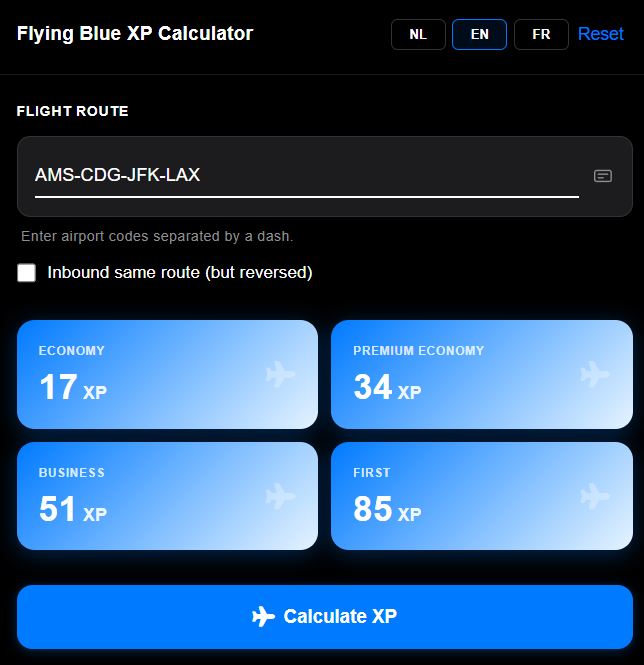This screenshot has height=665, width=644.
Task: Switch language to NL
Action: (418, 34)
